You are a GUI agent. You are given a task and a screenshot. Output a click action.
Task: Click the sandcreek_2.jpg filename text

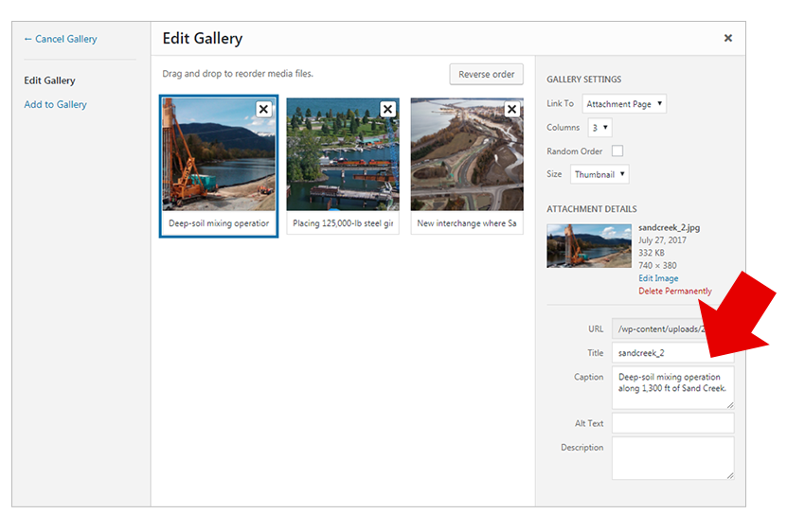(669, 228)
